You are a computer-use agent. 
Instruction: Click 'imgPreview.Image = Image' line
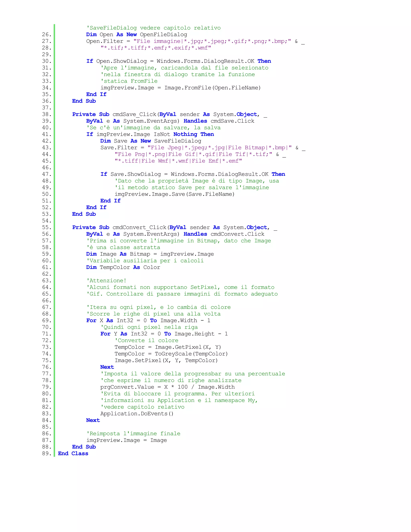click(x=127, y=440)
